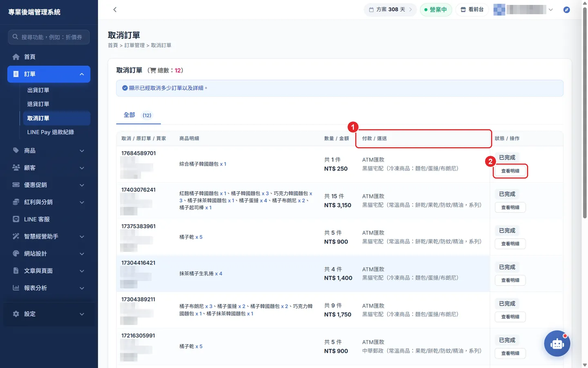Click the compass icon in top bar

[566, 9]
